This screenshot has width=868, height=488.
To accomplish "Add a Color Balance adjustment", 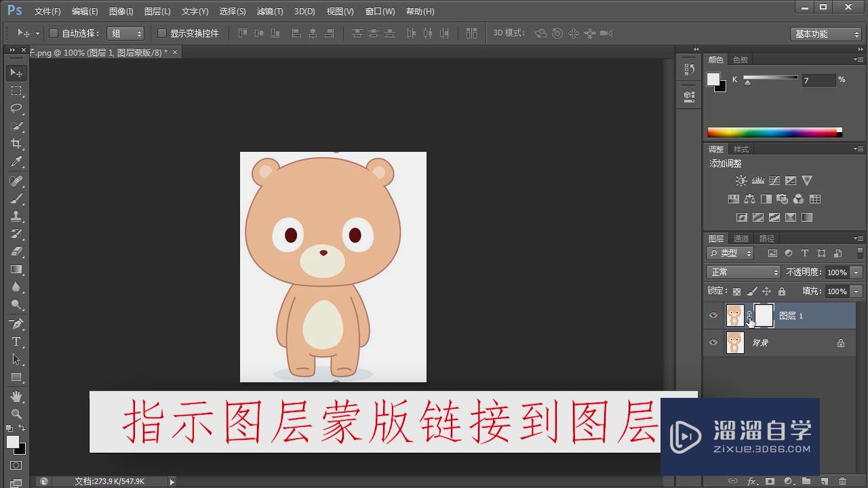I will 749,199.
